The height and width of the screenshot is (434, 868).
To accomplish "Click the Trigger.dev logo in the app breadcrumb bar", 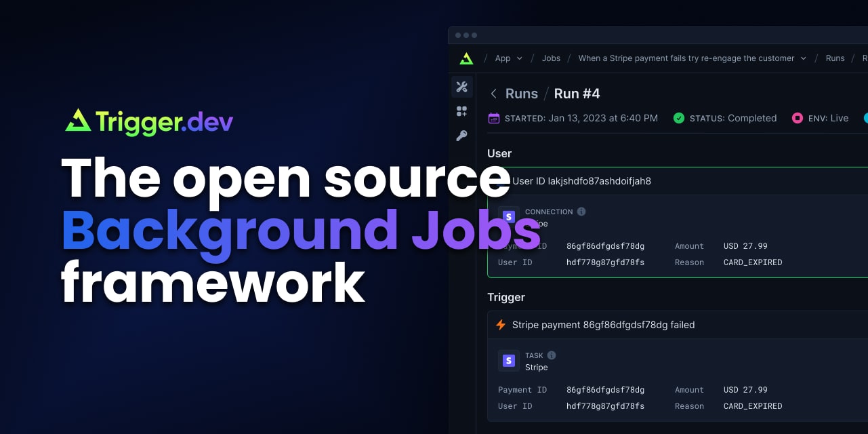I will click(x=466, y=58).
